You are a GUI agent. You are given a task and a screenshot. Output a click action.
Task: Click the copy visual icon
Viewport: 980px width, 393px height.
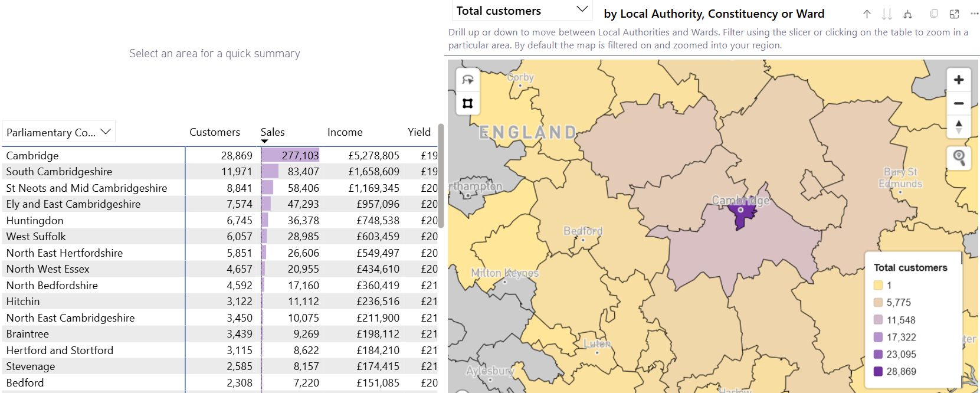click(933, 14)
